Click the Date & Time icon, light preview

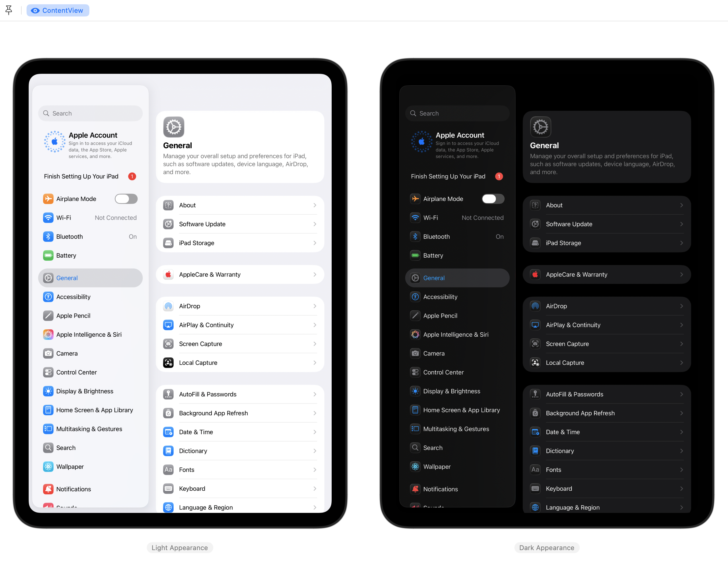(168, 432)
